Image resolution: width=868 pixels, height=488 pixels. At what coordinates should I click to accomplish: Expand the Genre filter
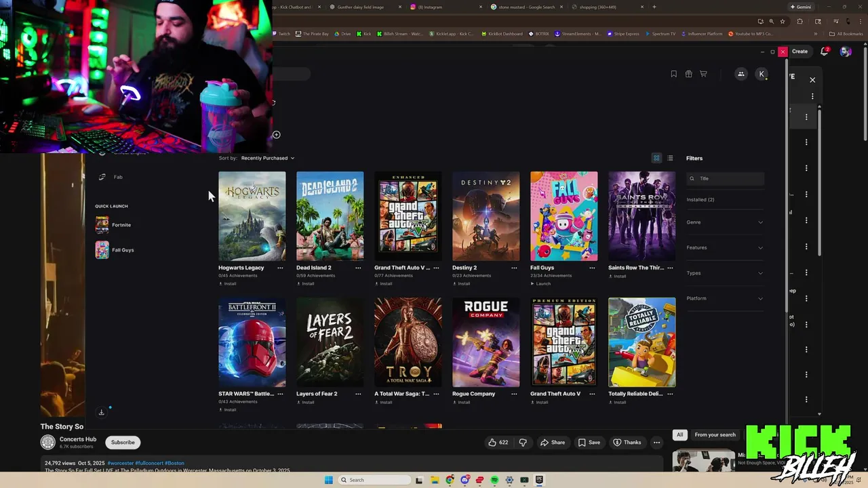725,222
